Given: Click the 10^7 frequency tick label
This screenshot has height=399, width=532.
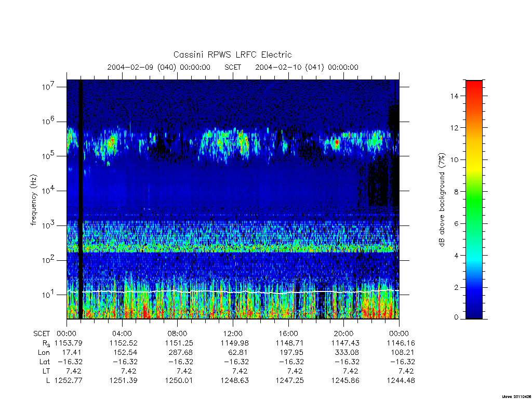Looking at the screenshot, I should tap(49, 86).
